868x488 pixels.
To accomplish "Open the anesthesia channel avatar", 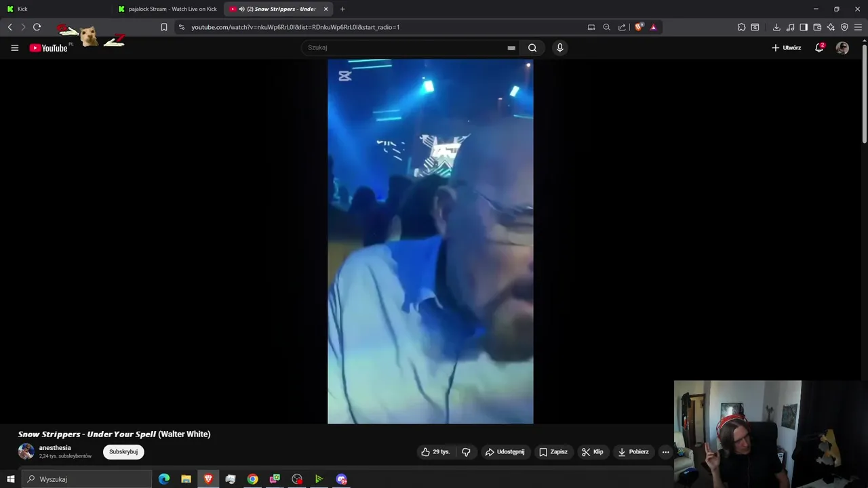I will [x=26, y=451].
